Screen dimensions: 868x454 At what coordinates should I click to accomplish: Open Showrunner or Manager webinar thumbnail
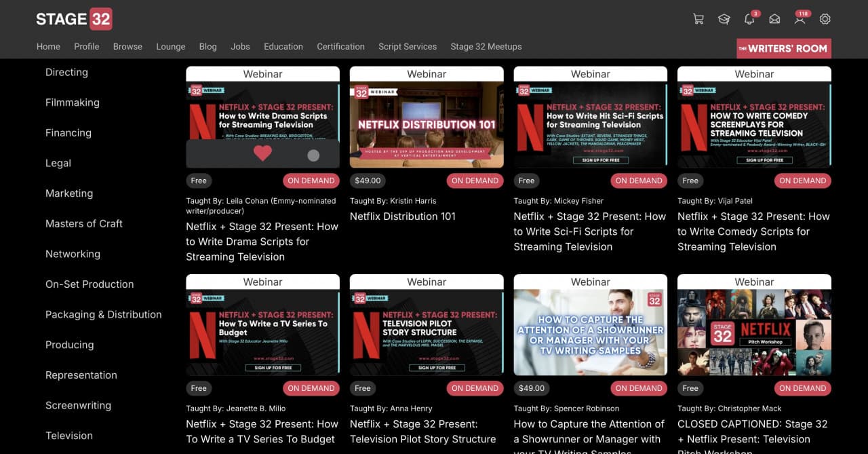point(591,333)
